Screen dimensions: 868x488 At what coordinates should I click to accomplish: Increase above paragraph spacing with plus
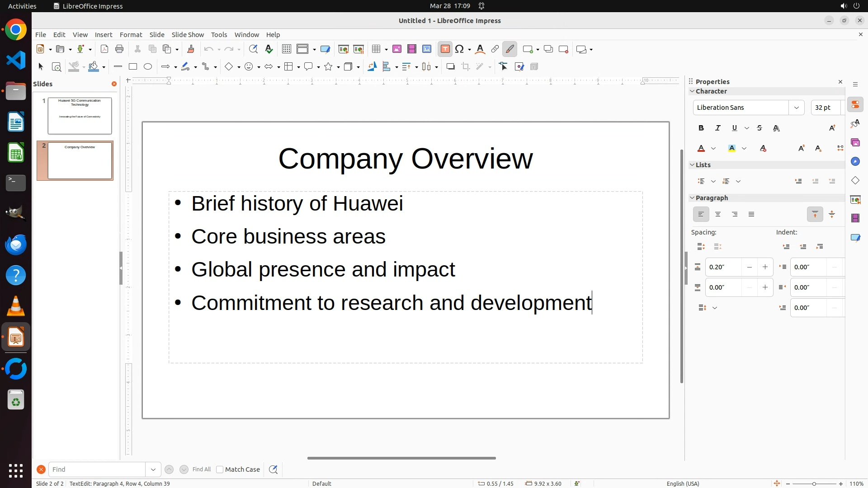(765, 267)
